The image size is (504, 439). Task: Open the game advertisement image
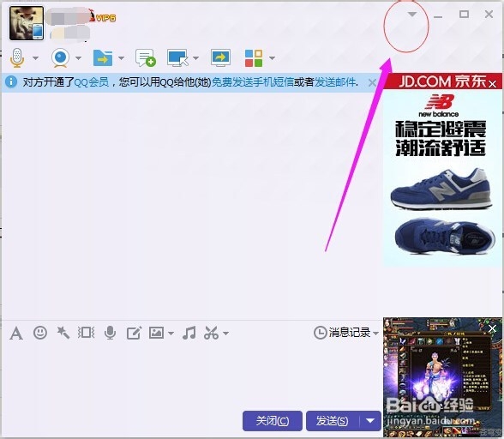click(x=442, y=377)
